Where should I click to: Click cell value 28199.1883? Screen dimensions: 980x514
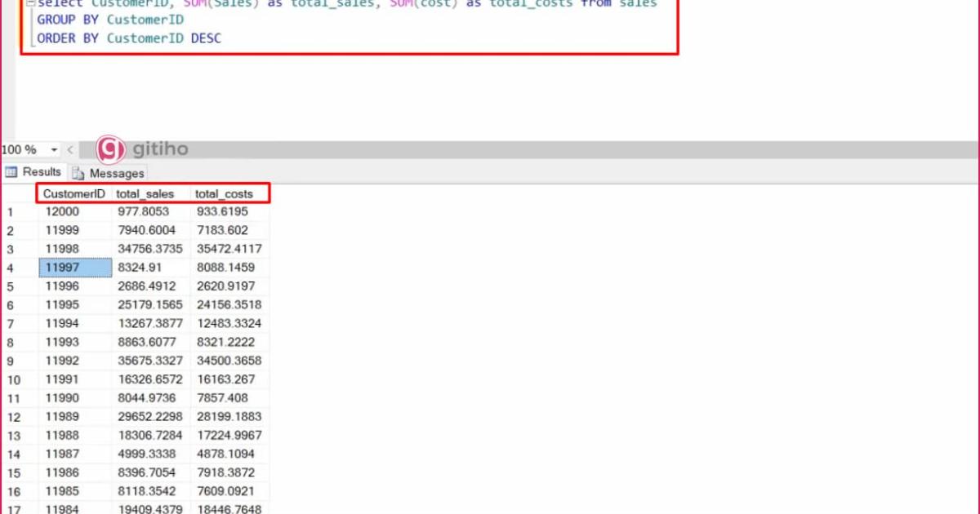tap(229, 417)
